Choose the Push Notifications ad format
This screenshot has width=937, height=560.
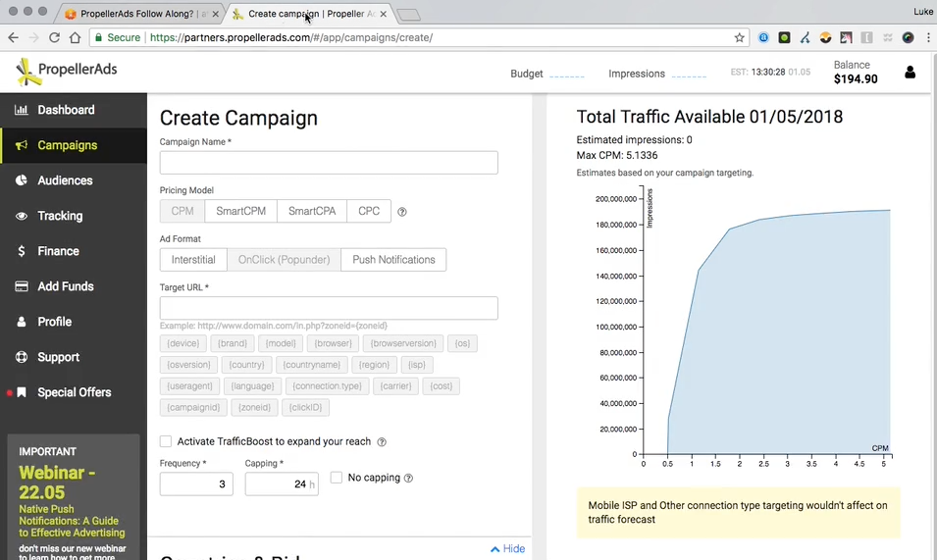pos(393,260)
